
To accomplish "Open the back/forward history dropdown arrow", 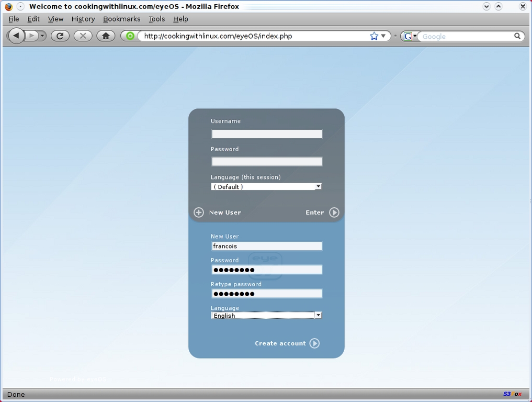I will pyautogui.click(x=42, y=36).
